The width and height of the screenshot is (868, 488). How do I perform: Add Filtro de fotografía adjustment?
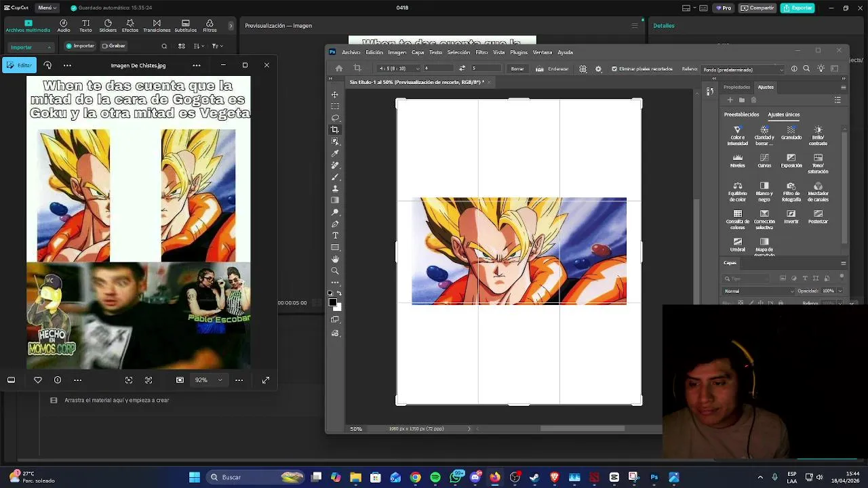(x=791, y=192)
